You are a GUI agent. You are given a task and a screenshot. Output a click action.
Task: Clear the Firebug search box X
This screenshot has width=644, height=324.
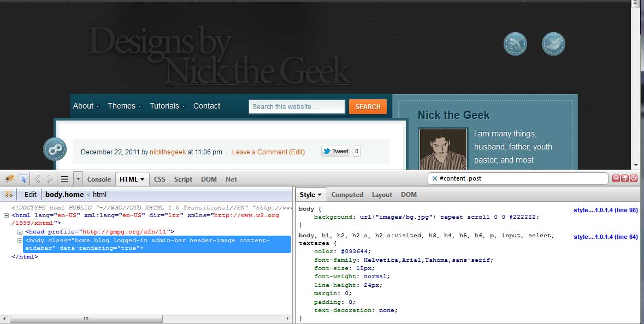(434, 178)
